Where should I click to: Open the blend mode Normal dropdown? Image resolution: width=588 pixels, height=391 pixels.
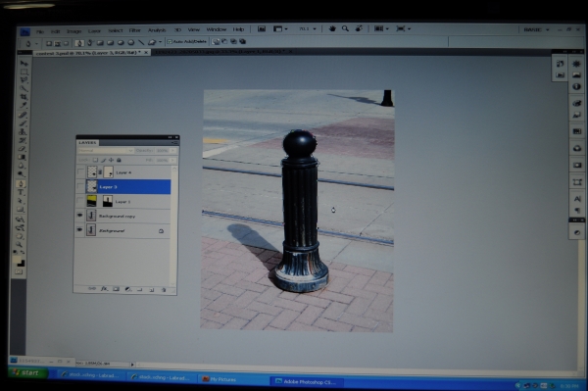(x=106, y=150)
